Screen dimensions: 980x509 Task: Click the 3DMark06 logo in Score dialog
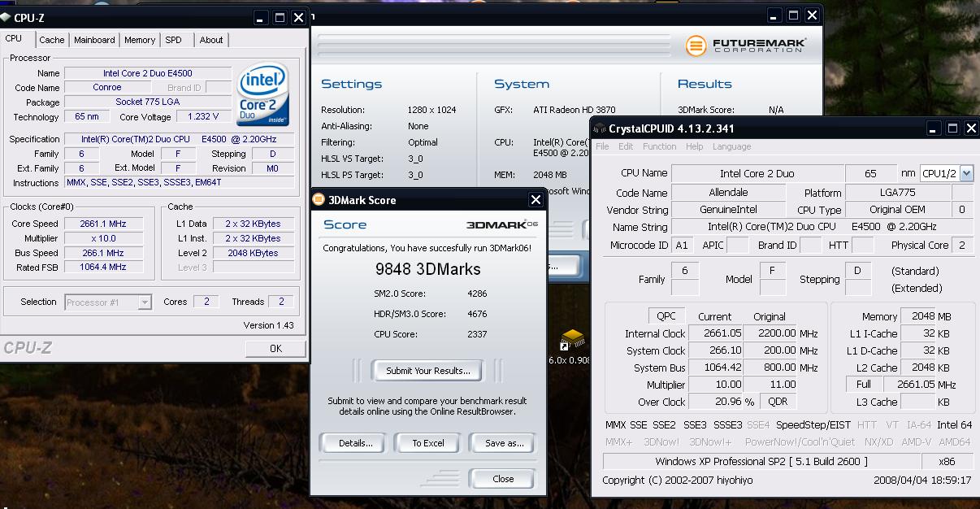[x=501, y=224]
